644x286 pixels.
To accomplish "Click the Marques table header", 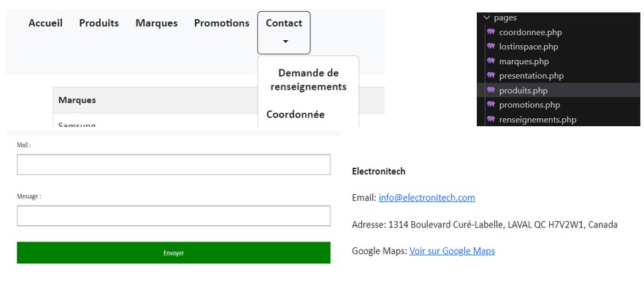I will coord(77,100).
